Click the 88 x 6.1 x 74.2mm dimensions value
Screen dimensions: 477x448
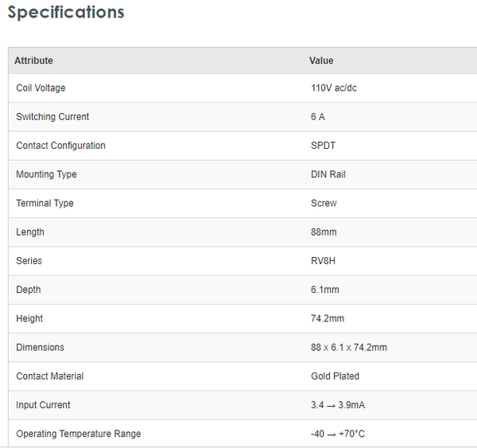348,348
